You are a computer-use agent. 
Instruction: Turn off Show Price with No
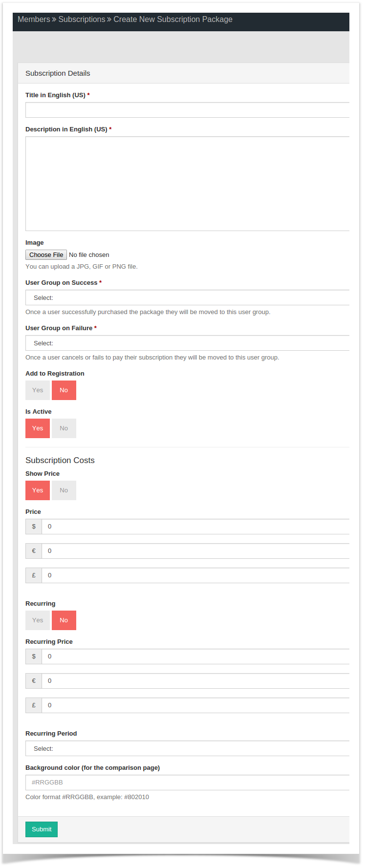64,490
